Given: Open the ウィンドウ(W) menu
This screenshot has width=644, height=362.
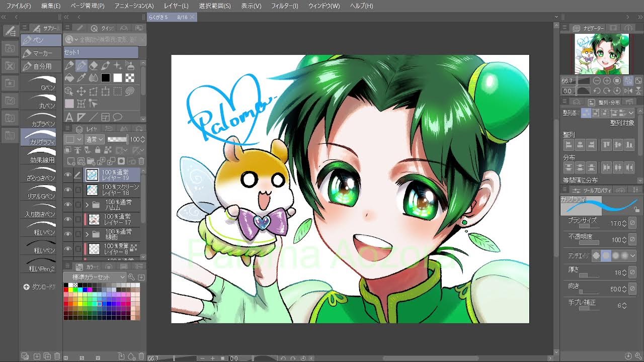Looking at the screenshot, I should [x=324, y=6].
